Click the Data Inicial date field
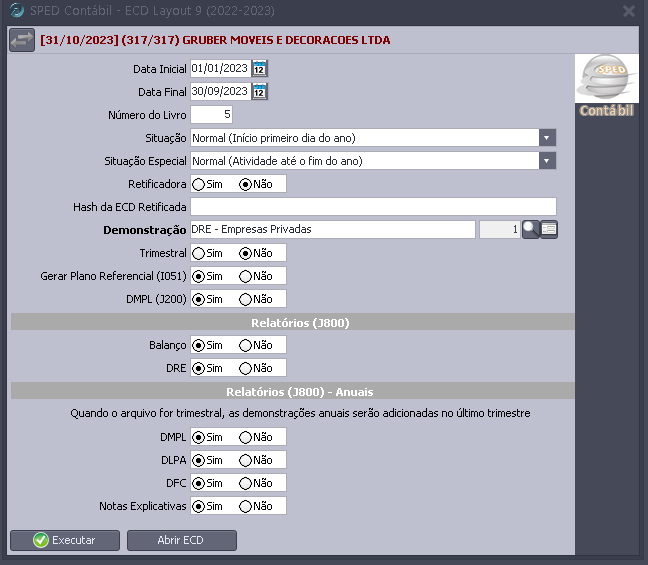This screenshot has width=648, height=565. pyautogui.click(x=221, y=69)
